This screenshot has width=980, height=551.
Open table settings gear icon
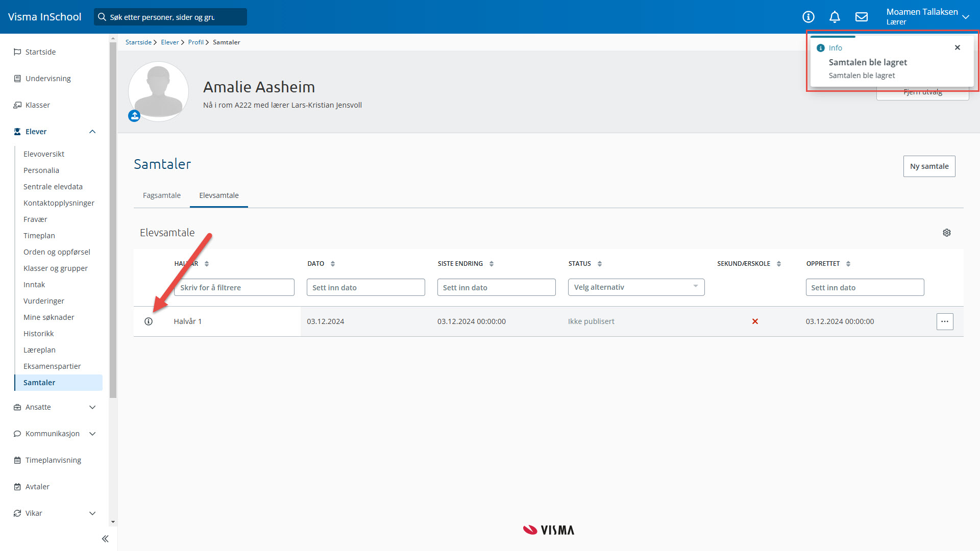(x=947, y=233)
